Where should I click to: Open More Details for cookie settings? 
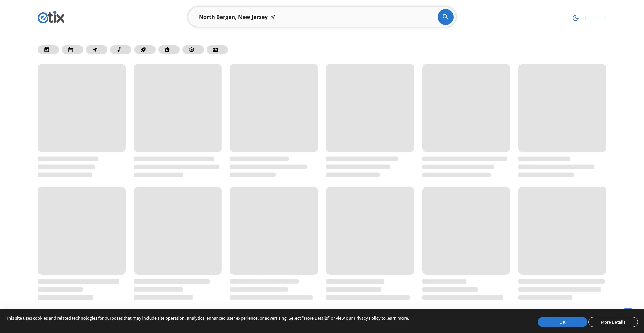613,322
